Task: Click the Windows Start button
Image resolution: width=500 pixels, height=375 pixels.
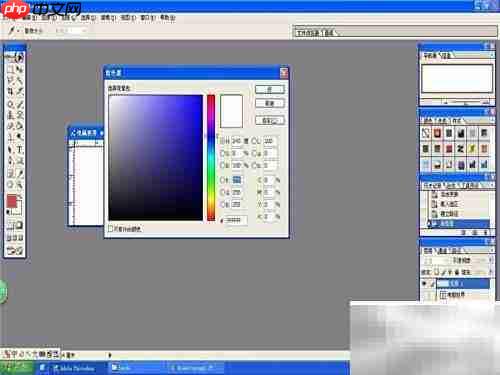Action: (16, 368)
